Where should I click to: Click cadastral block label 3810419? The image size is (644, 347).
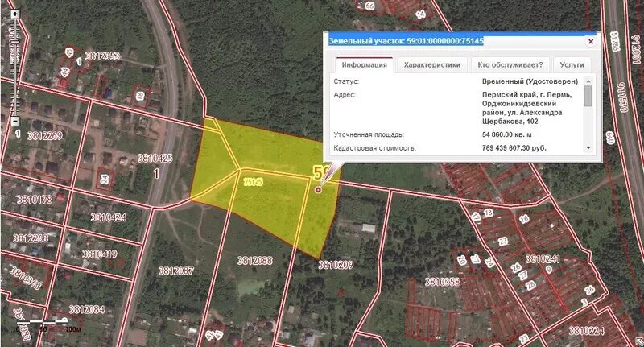99,254
